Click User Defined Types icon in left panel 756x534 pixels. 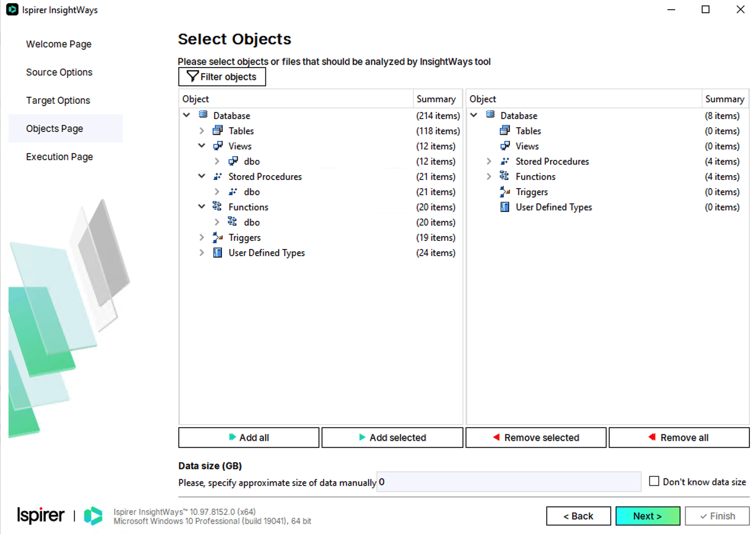point(218,253)
